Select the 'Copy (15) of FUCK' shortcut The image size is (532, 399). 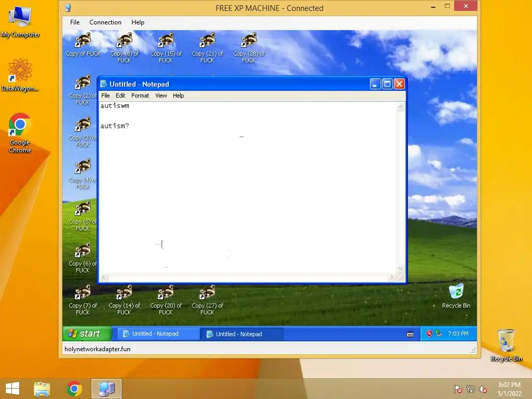click(166, 48)
